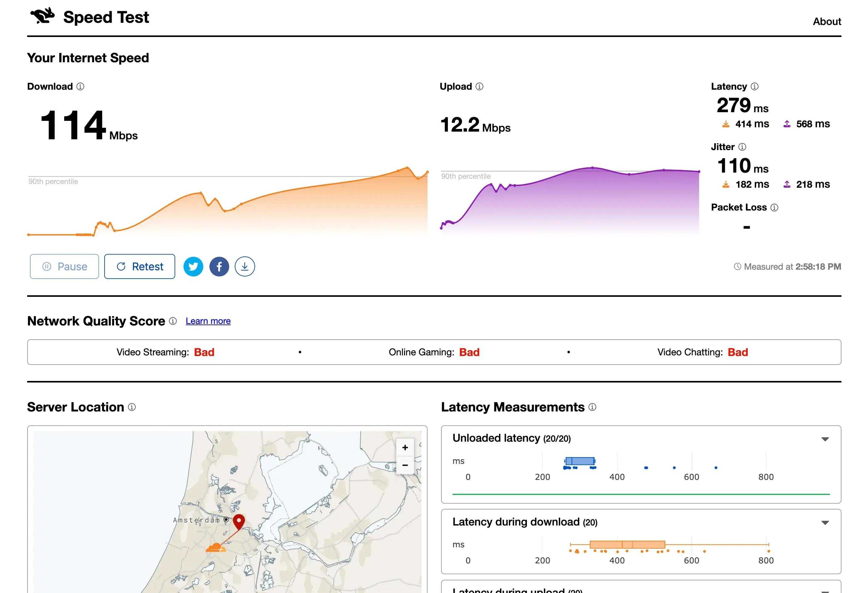868x593 pixels.
Task: Click the download jitter orange arrow icon
Action: (x=726, y=184)
